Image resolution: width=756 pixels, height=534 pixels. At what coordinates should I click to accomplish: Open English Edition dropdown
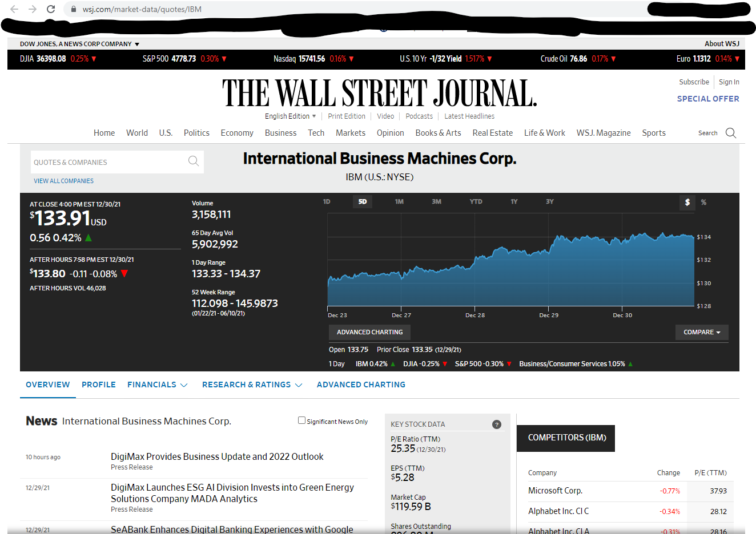pos(290,116)
